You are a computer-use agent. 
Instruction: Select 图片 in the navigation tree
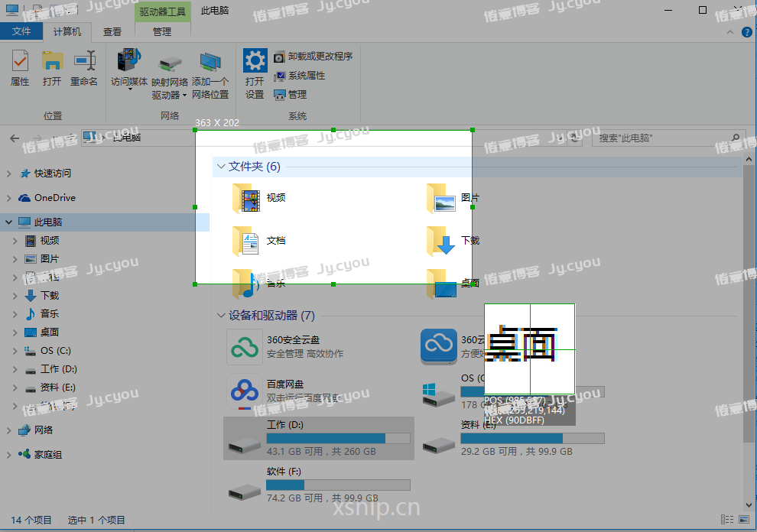click(42, 259)
